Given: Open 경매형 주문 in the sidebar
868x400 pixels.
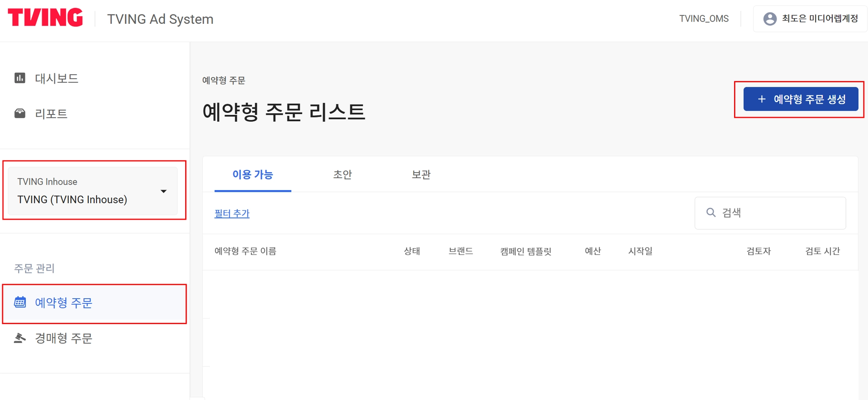Looking at the screenshot, I should pyautogui.click(x=64, y=338).
